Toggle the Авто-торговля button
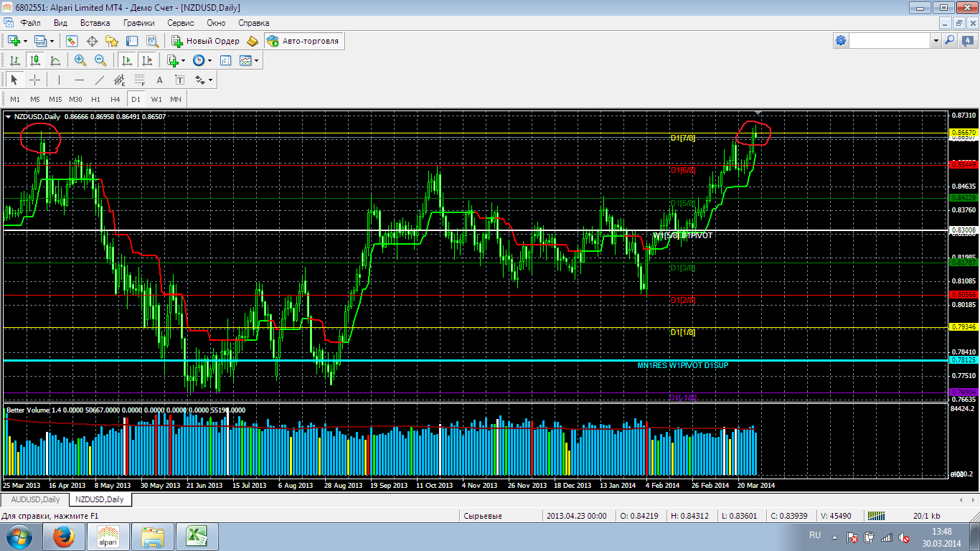The image size is (980, 551). pyautogui.click(x=303, y=41)
